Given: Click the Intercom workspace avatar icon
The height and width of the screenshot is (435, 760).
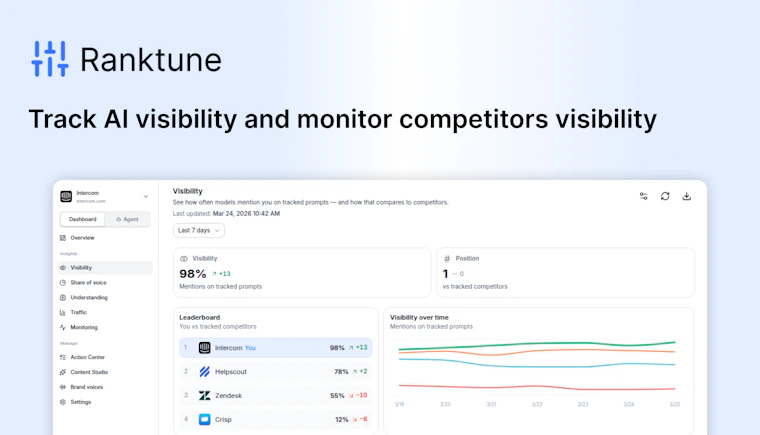Looking at the screenshot, I should pyautogui.click(x=66, y=196).
